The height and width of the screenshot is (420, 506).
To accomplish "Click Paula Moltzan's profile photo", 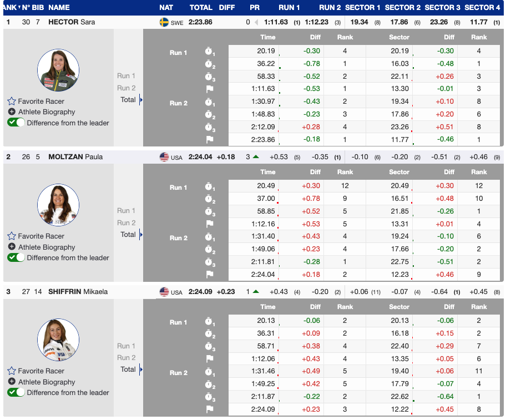I will [x=58, y=205].
